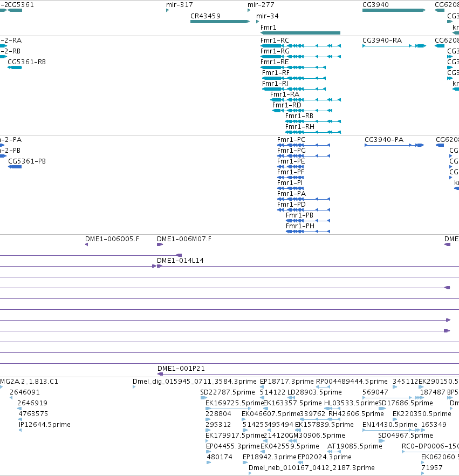
Task: Click the Fmr1-PF protein label
Action: click(290, 172)
